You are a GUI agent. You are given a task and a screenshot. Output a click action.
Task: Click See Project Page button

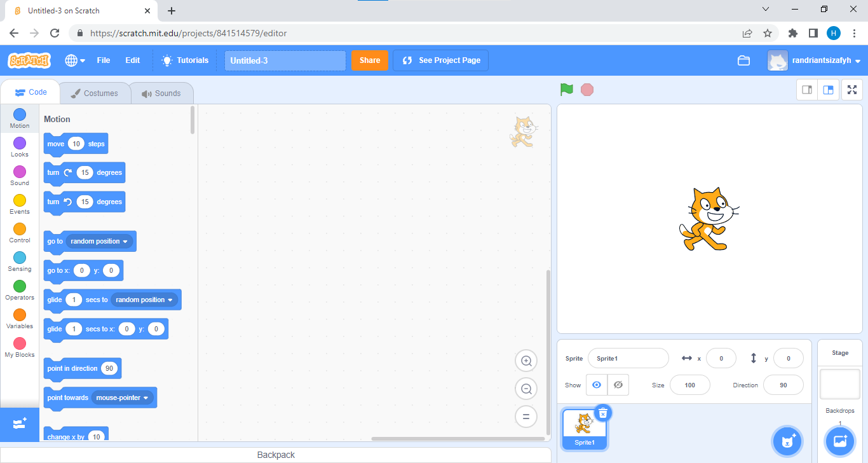(x=441, y=60)
